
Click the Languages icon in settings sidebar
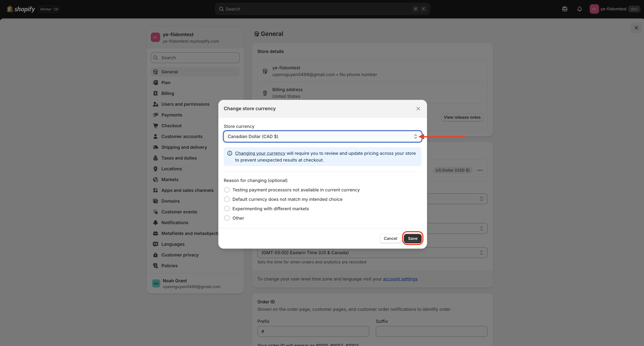pyautogui.click(x=156, y=244)
